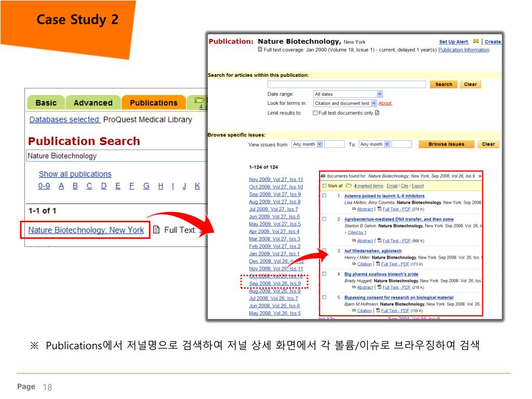The height and width of the screenshot is (399, 532).
Task: Click the About link
Action: coord(385,103)
